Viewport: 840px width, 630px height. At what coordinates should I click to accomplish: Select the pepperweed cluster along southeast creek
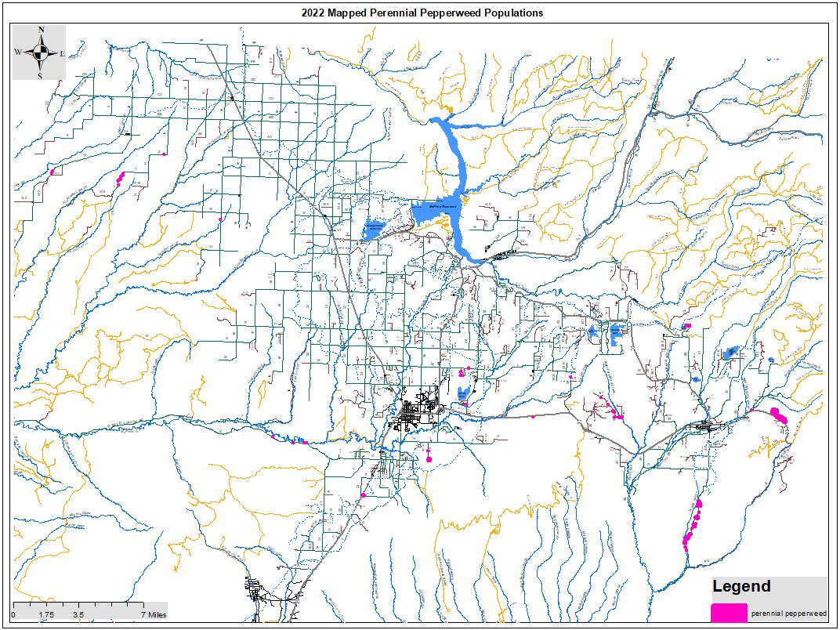(x=692, y=525)
